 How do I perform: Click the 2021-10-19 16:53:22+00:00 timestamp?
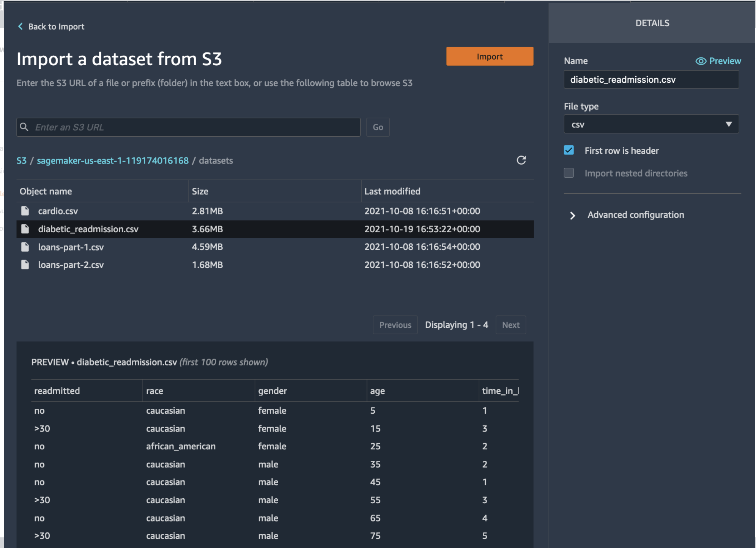pyautogui.click(x=422, y=229)
